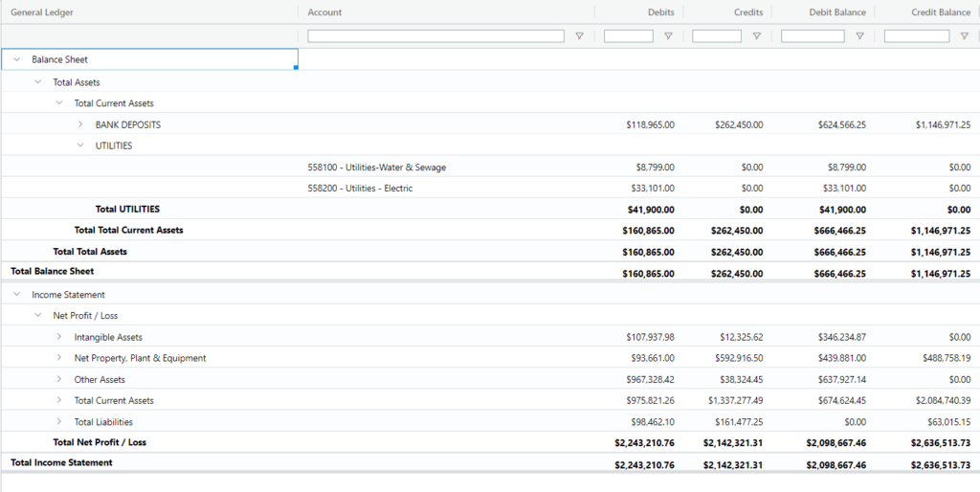Open the Credit Balance column filter icon

[965, 36]
